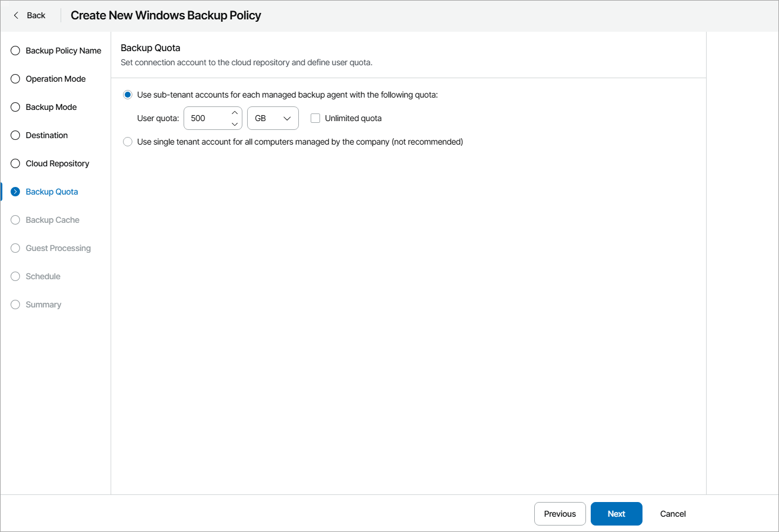Click the Backup Mode step circle icon
Viewport: 779px width, 532px height.
coord(15,107)
